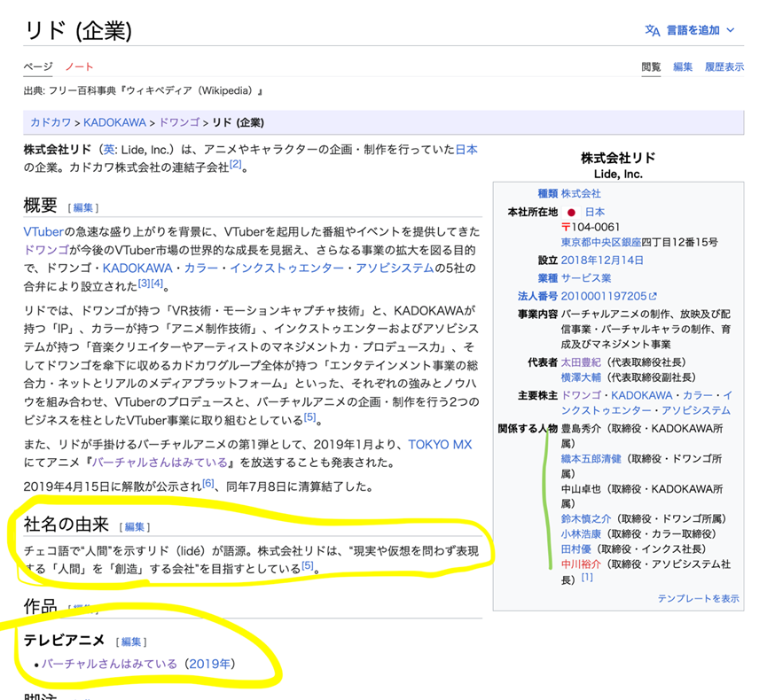Select the ページ tab
The image size is (767, 700).
pyautogui.click(x=38, y=66)
